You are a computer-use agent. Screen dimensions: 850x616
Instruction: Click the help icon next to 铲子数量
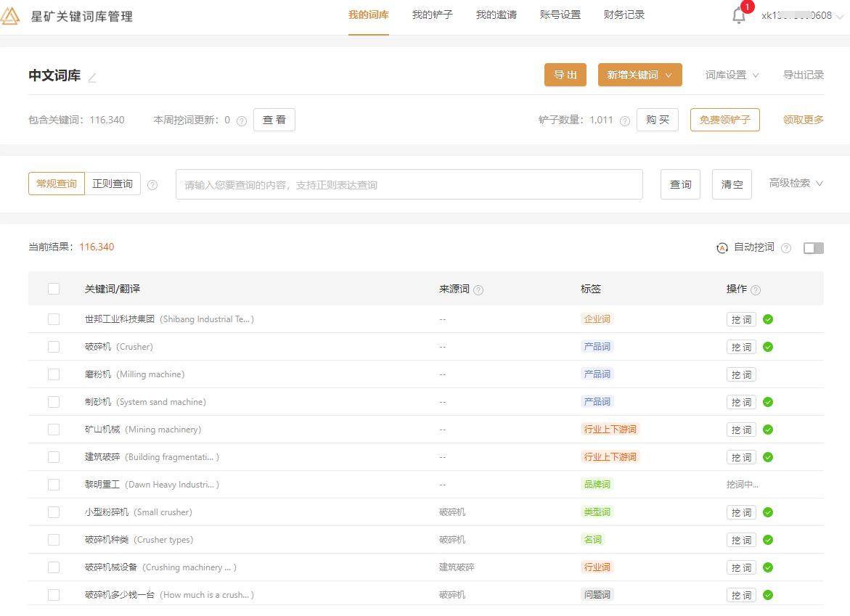coord(624,120)
